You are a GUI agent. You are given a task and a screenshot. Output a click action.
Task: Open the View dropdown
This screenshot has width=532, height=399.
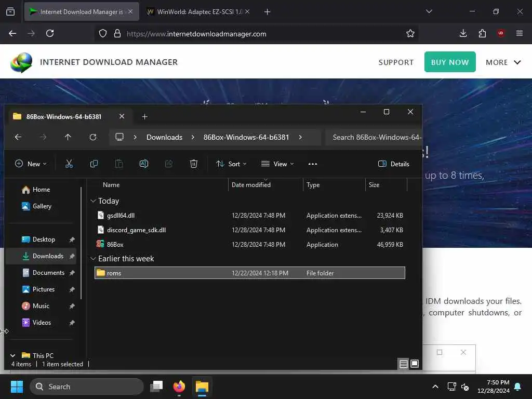point(277,164)
